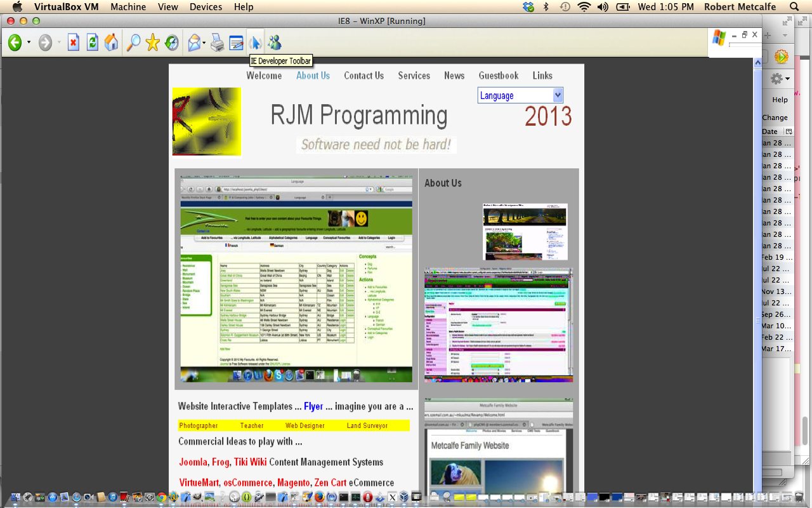The height and width of the screenshot is (508, 812).
Task: Click the large Joomla favourites screenshot image
Action: click(296, 279)
